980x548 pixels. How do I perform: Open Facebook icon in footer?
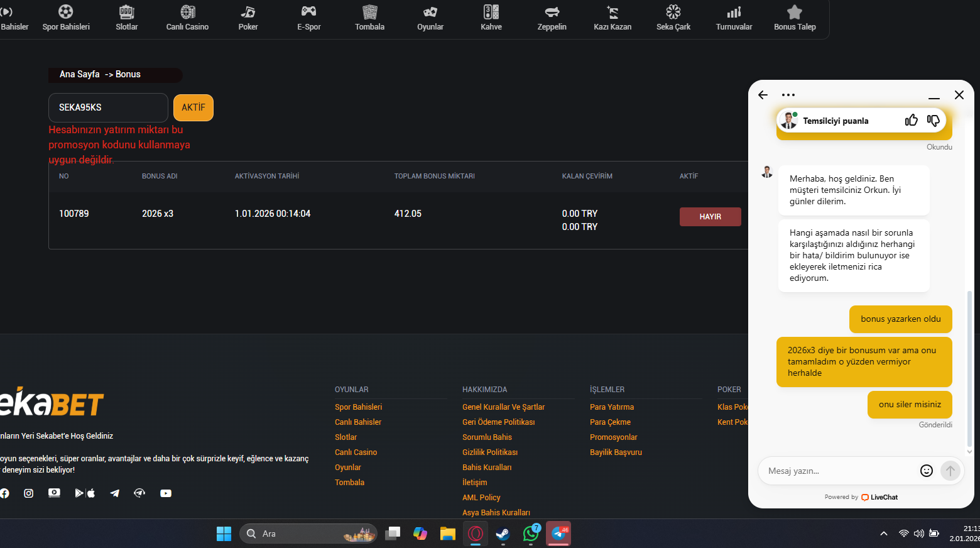4,493
